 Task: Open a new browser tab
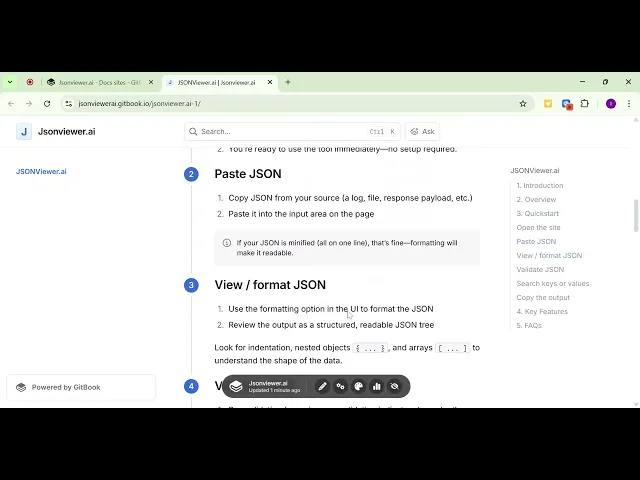(288, 82)
